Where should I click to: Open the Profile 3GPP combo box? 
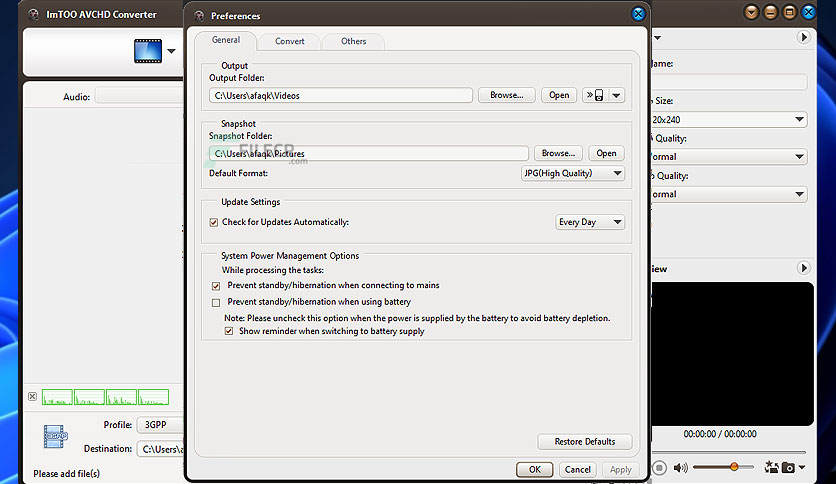pyautogui.click(x=160, y=425)
